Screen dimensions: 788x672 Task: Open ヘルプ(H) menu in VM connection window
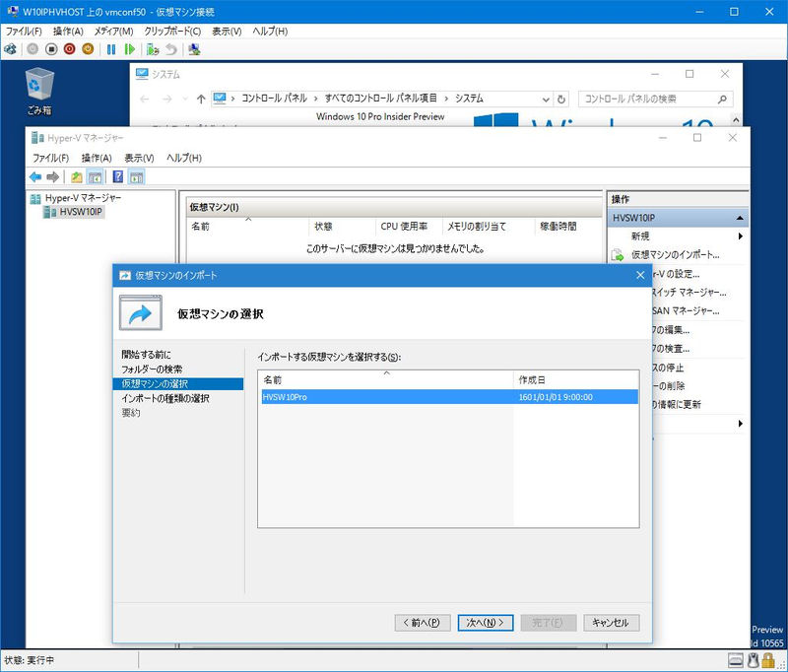coord(270,32)
